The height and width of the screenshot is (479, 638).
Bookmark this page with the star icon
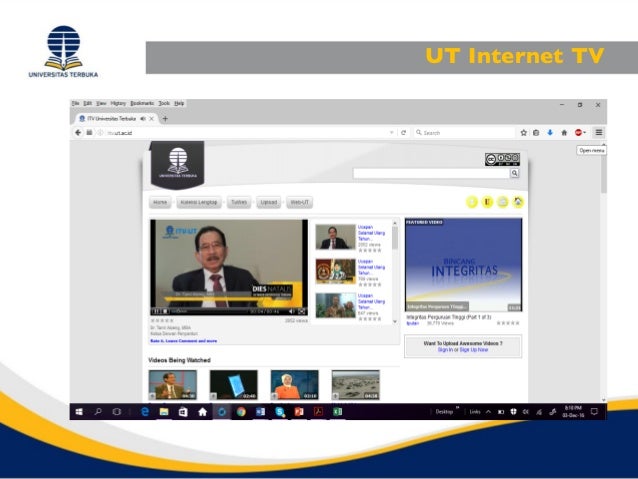tap(524, 133)
